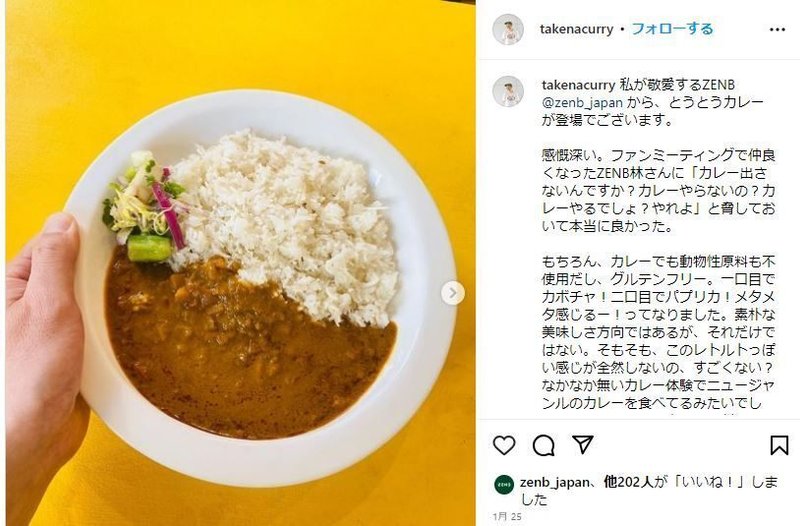Open comments via the speech bubble icon
The image size is (800, 526).
click(x=543, y=445)
